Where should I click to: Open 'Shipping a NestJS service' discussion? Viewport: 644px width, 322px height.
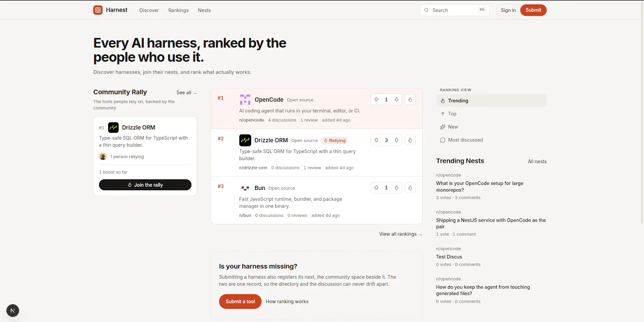pyautogui.click(x=491, y=223)
